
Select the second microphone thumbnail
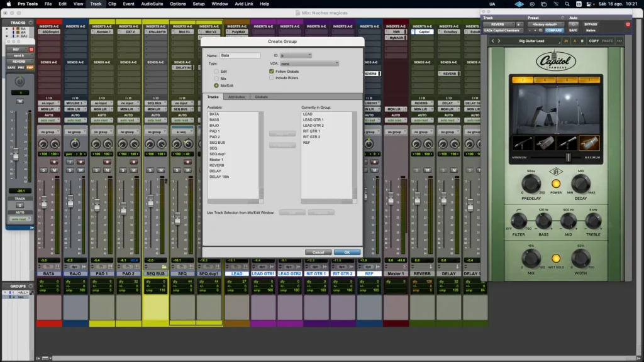[x=545, y=143]
